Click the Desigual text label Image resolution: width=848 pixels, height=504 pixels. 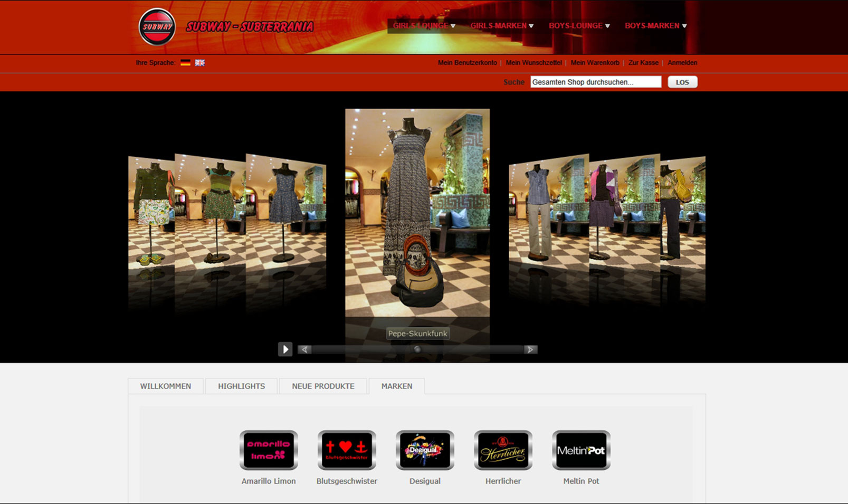point(425,481)
